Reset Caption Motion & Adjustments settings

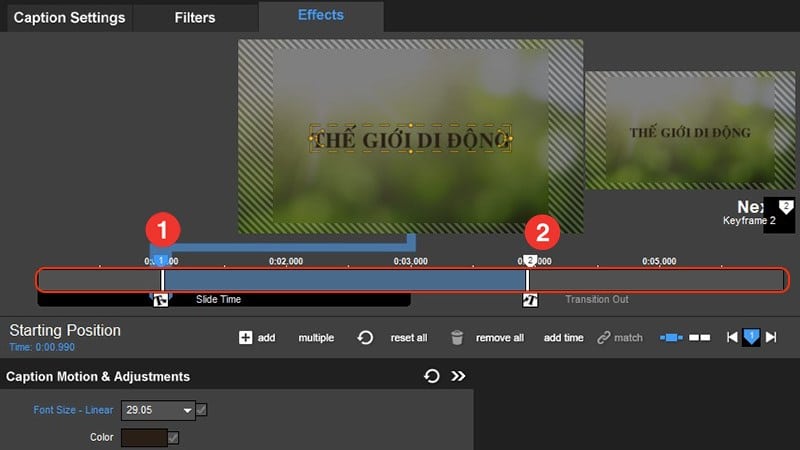(x=432, y=376)
